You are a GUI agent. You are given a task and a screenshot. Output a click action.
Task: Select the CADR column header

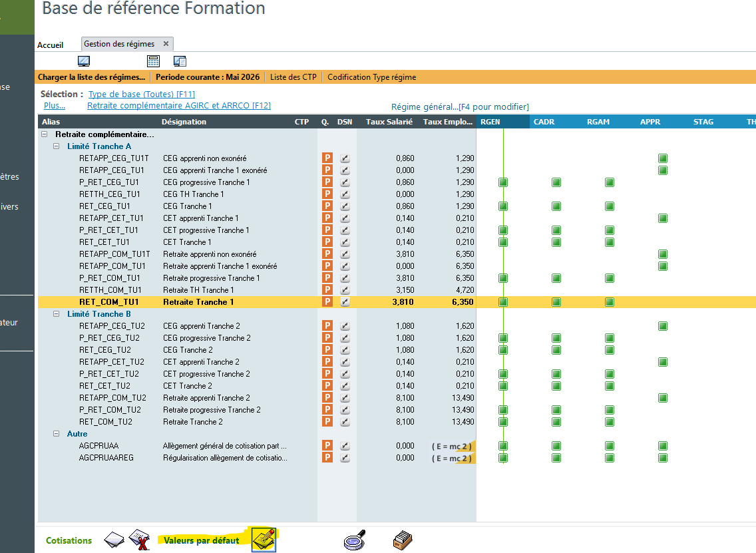coord(556,122)
